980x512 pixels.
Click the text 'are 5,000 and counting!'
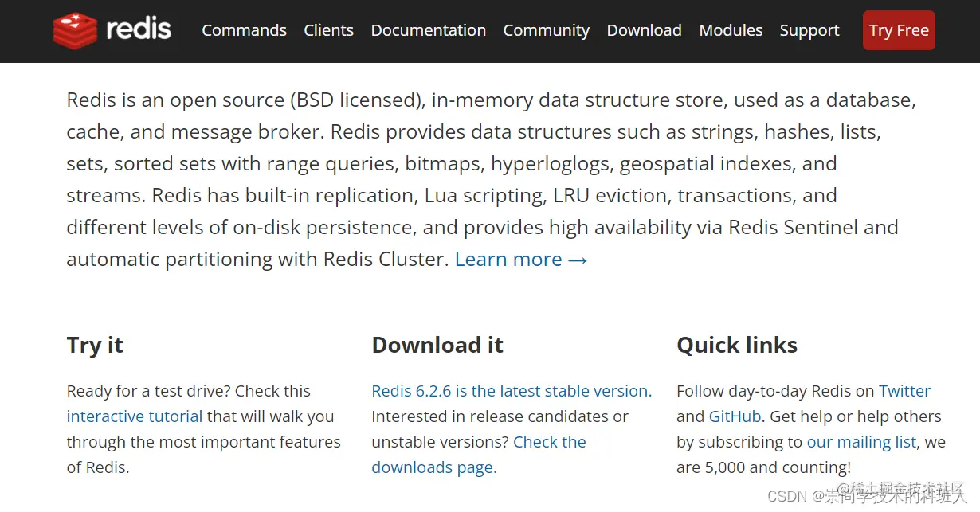pyautogui.click(x=763, y=467)
